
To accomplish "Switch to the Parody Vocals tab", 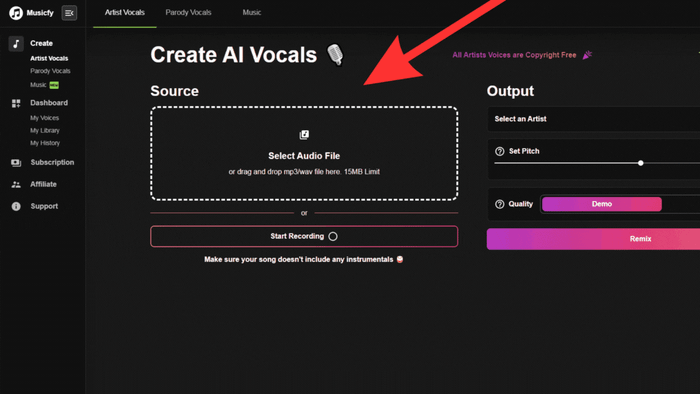I will coord(188,12).
